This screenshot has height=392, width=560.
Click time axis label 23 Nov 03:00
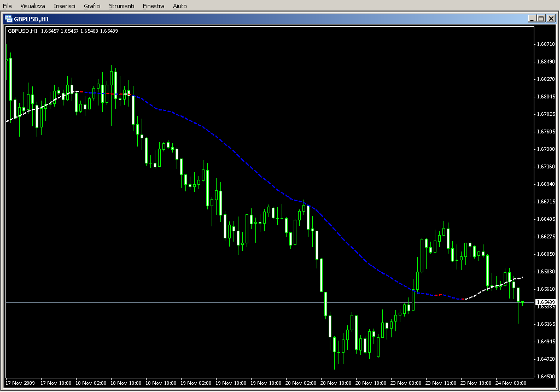[406, 383]
